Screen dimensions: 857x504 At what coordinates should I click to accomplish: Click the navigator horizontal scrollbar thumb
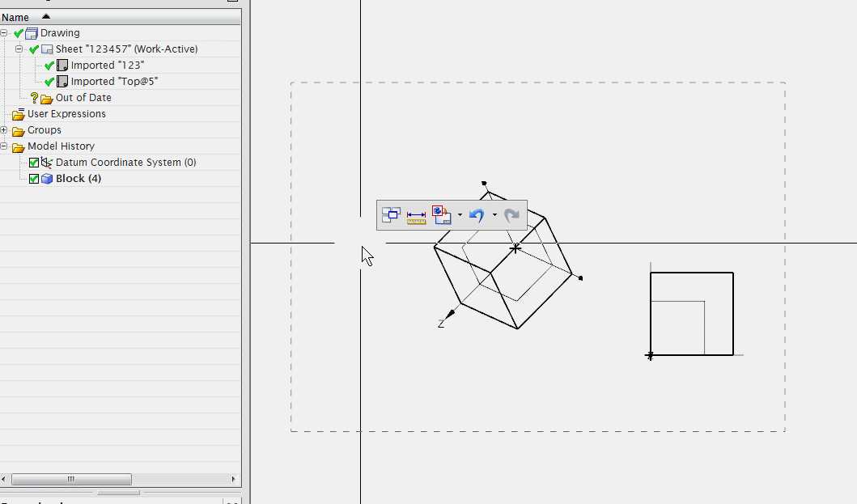tap(71, 480)
